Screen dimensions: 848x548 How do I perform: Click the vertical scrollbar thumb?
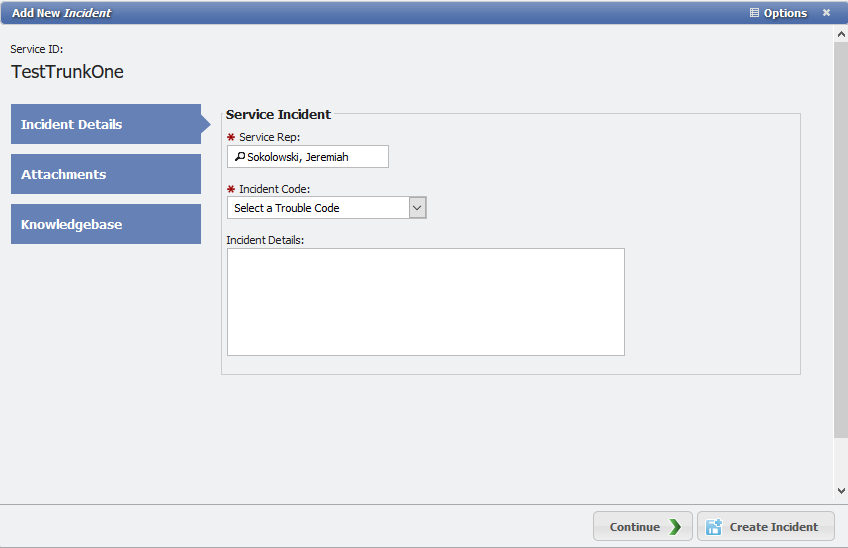(x=841, y=240)
